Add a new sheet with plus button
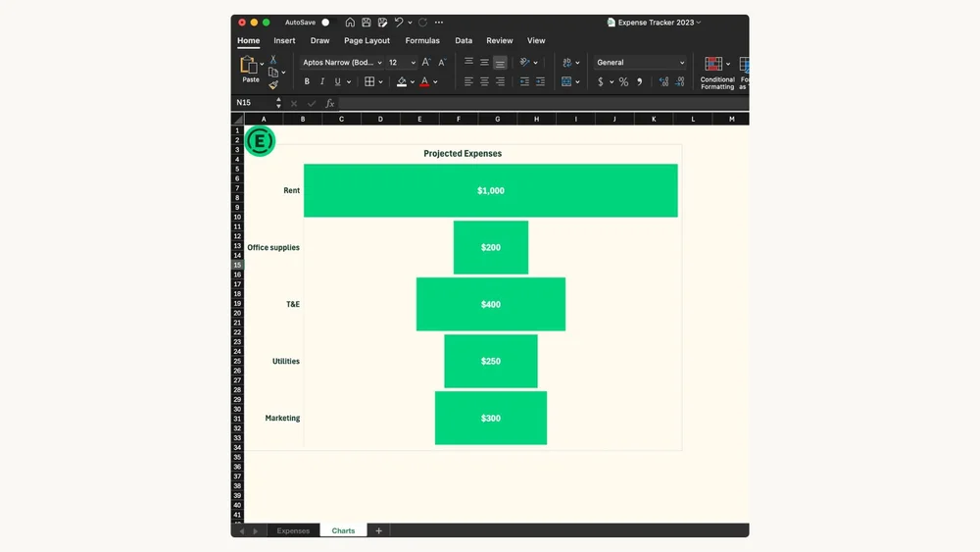 (x=378, y=530)
